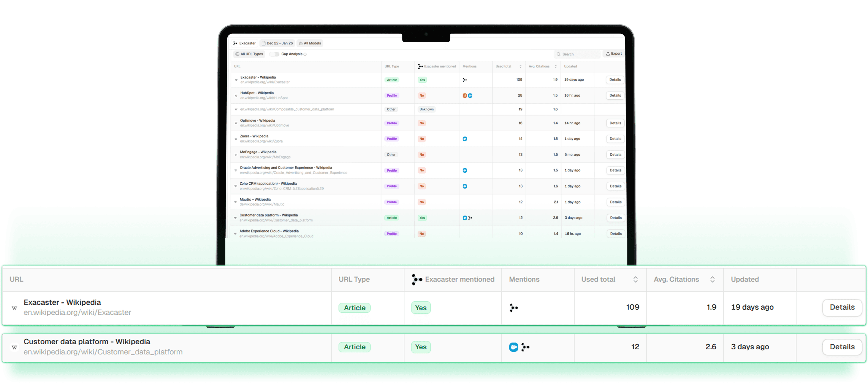Click blue mention icon in Zoho CRM row
Image resolution: width=868 pixels, height=385 pixels.
(x=465, y=186)
